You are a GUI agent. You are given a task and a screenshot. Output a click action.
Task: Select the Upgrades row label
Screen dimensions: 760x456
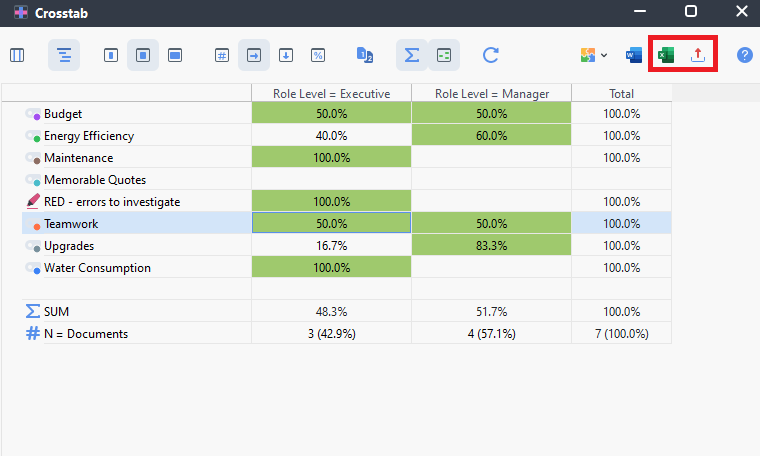pos(69,246)
